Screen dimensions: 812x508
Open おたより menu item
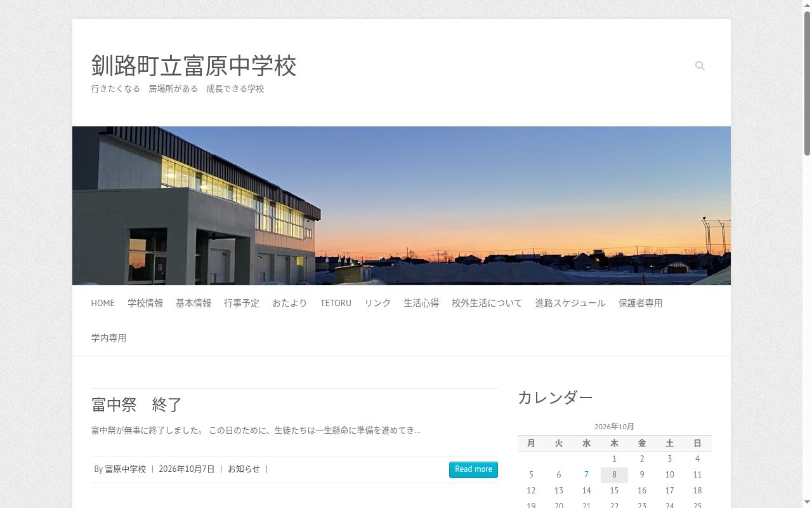290,304
